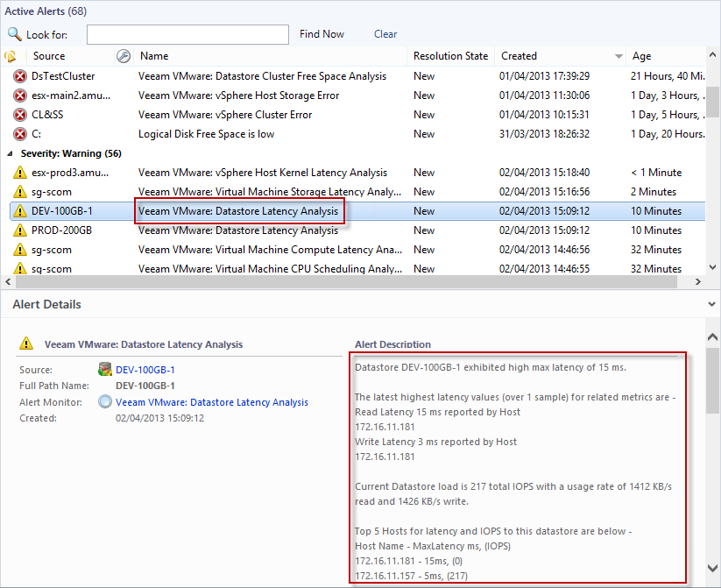The image size is (721, 588).
Task: Click left arrow of the horizontal scrollbar
Action: click(x=8, y=281)
